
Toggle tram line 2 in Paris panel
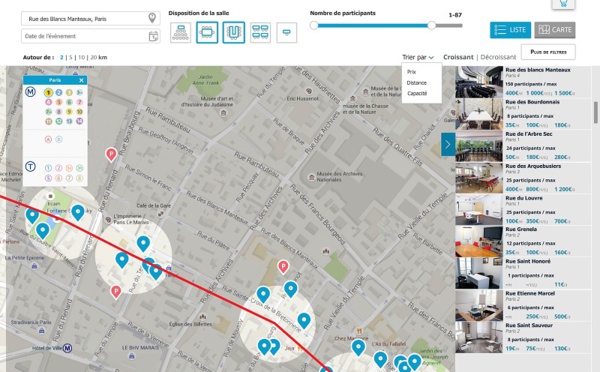click(59, 168)
